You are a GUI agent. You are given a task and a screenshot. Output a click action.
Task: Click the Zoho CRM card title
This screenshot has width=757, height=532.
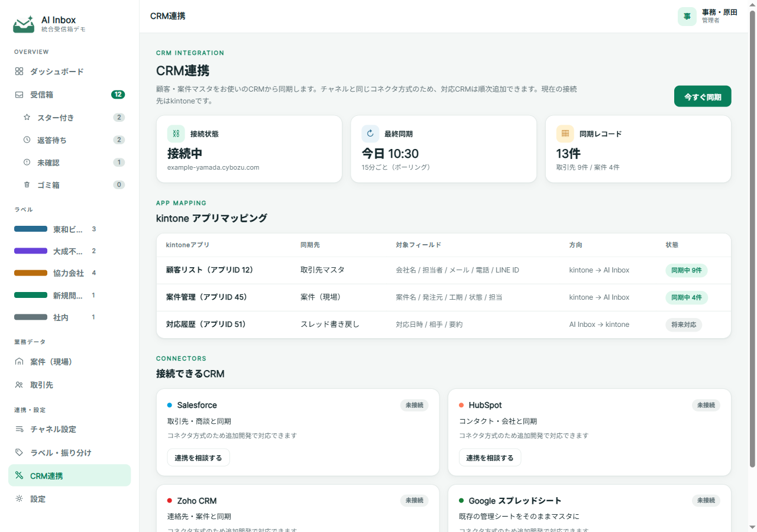[x=197, y=501]
